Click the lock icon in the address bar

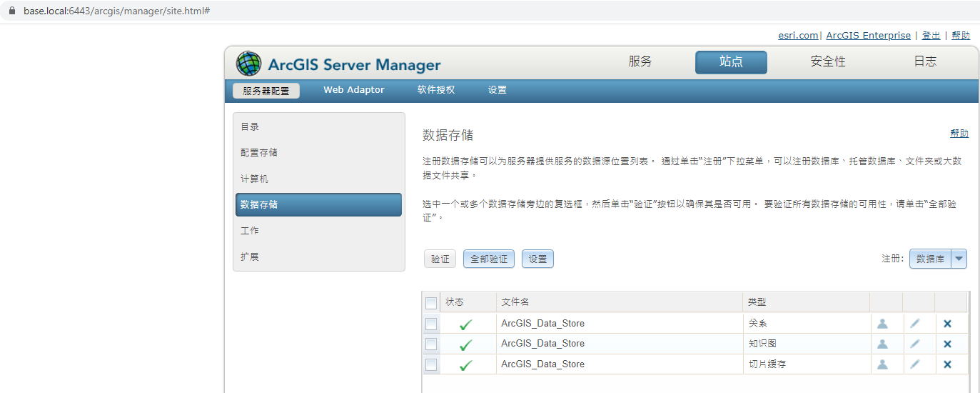pos(11,12)
